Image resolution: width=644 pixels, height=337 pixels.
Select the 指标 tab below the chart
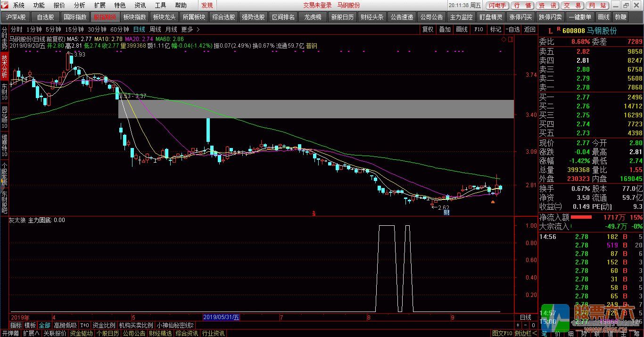pos(16,325)
